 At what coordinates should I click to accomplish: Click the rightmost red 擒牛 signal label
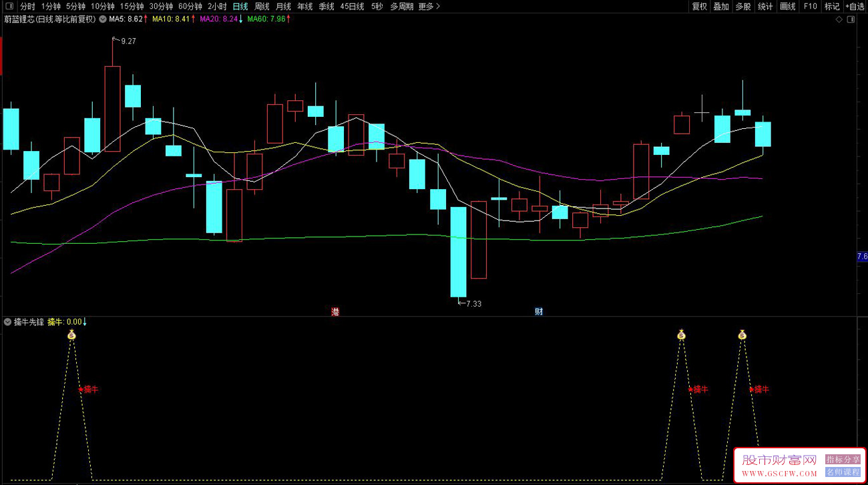(759, 389)
